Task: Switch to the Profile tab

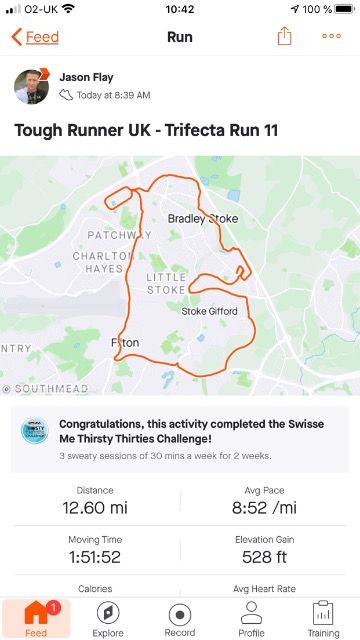Action: 251,619
